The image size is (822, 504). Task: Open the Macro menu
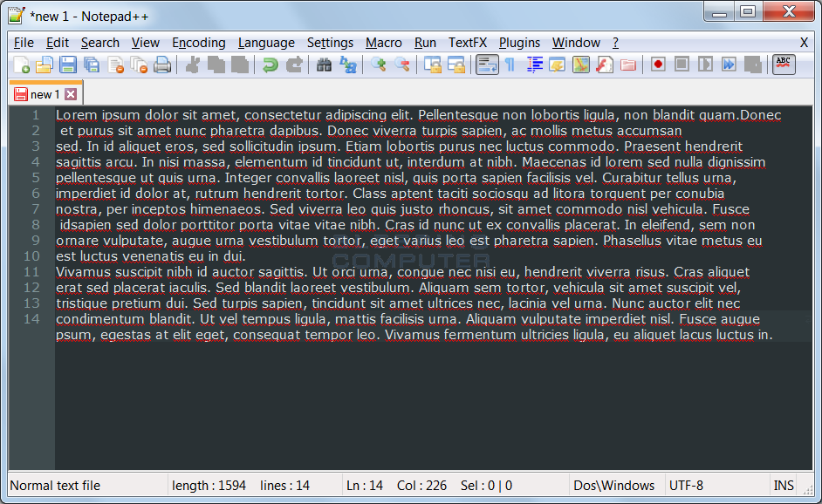click(383, 42)
